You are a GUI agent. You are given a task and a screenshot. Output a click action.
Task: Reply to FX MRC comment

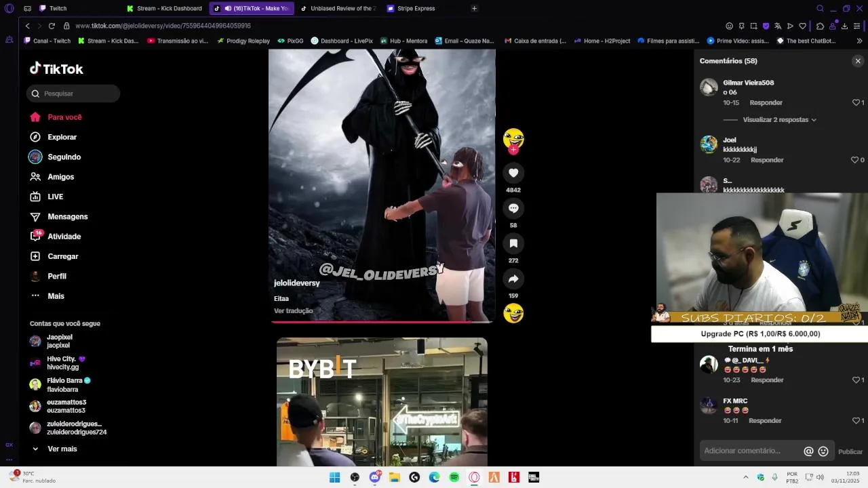(x=765, y=421)
